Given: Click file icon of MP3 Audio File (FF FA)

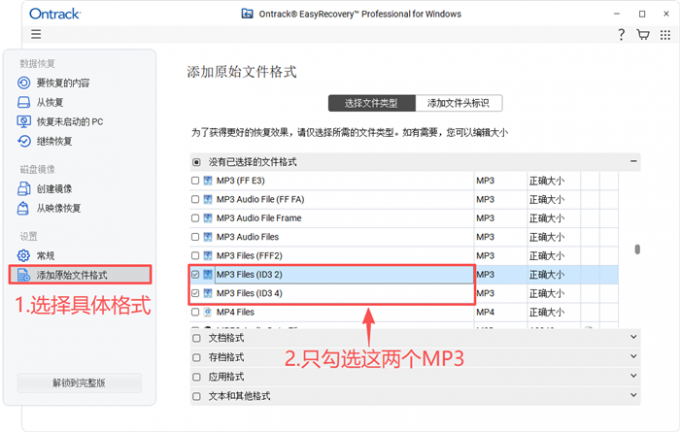Looking at the screenshot, I should click(208, 199).
